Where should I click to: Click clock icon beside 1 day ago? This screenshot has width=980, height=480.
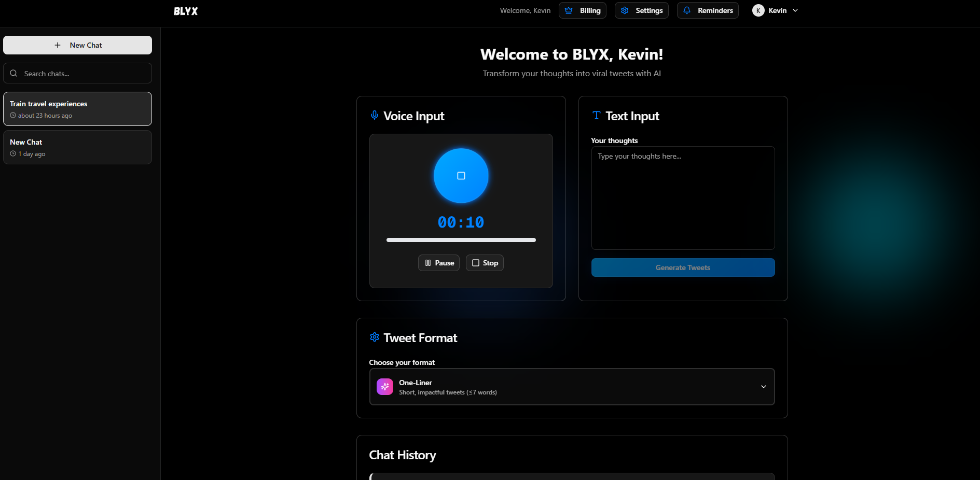tap(13, 154)
